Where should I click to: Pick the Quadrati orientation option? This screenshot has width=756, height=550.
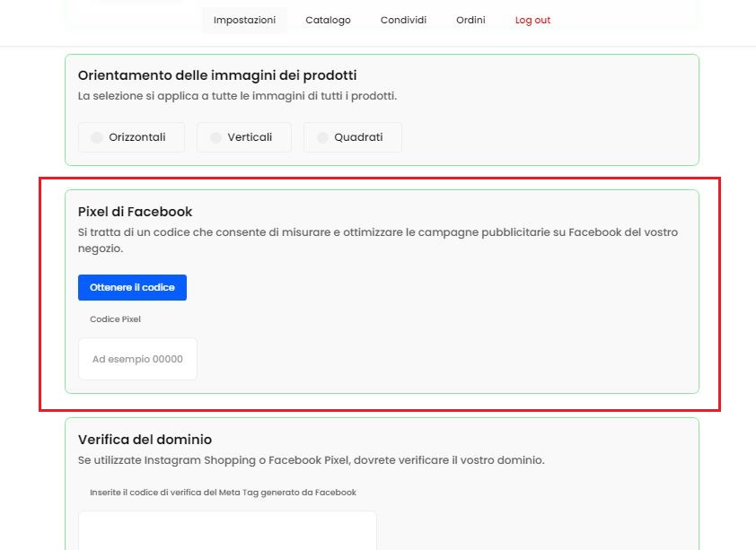[x=352, y=137]
